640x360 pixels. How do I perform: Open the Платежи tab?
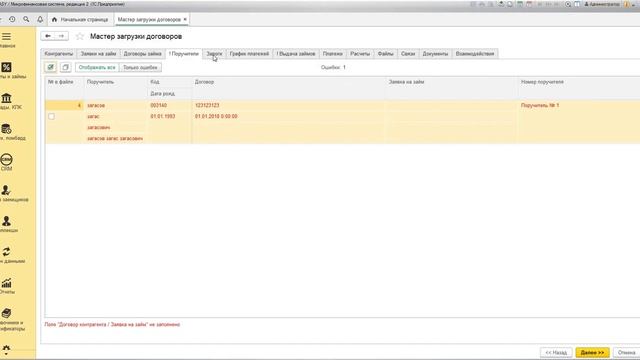click(x=333, y=54)
